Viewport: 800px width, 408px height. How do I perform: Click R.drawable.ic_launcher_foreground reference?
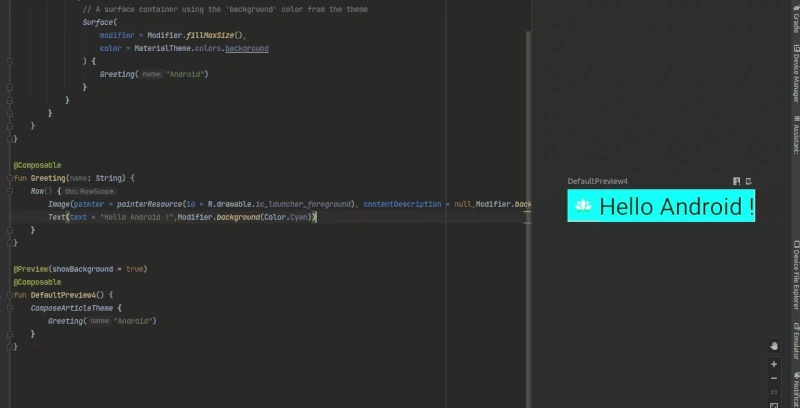[279, 204]
